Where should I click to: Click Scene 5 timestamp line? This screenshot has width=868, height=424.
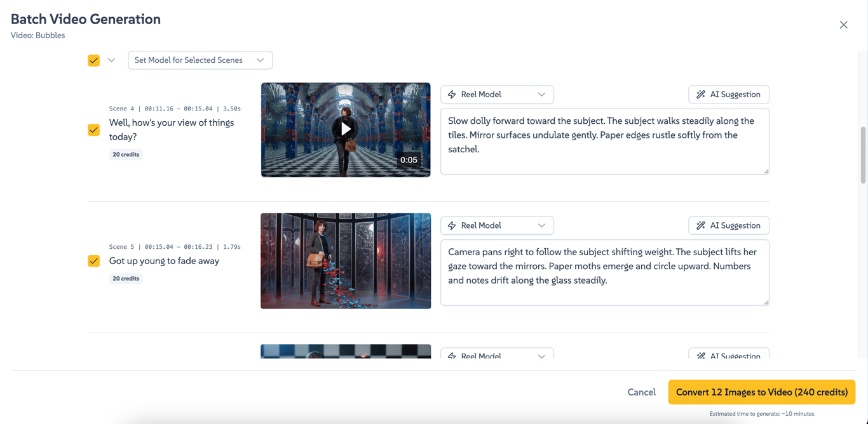(175, 247)
